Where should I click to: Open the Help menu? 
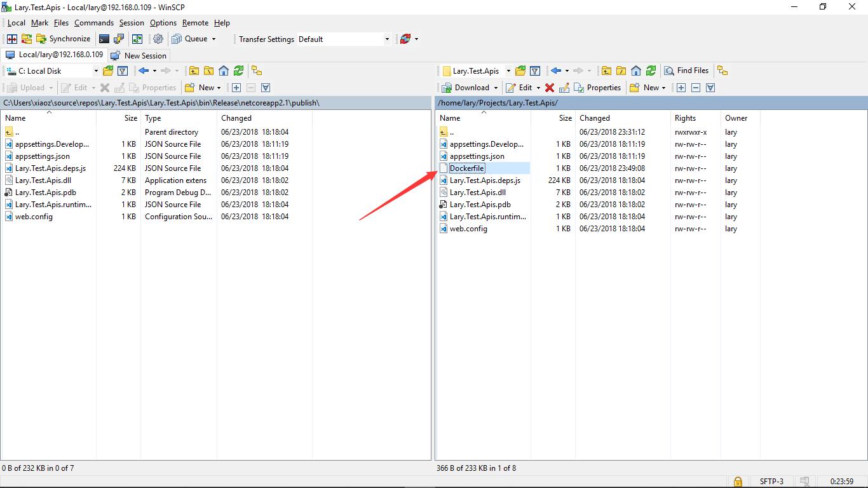coord(222,23)
